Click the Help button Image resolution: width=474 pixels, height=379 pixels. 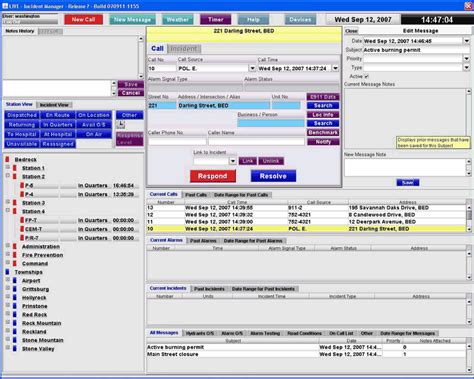point(253,20)
